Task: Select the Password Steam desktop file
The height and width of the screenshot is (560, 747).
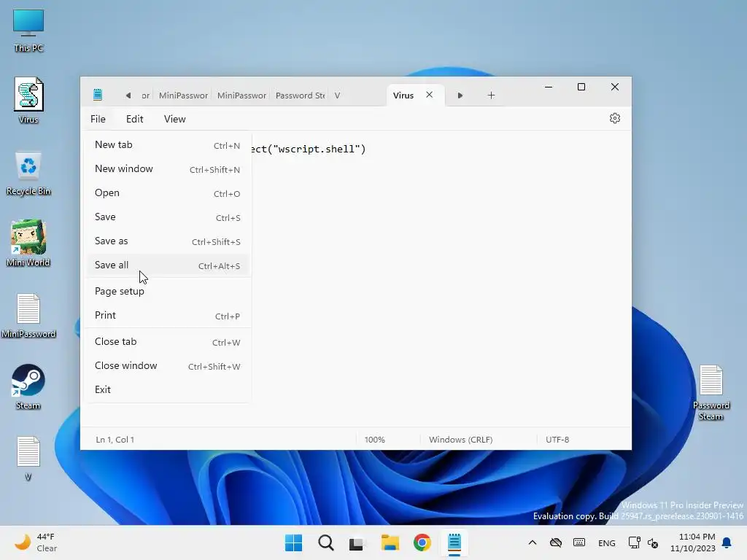Action: (x=711, y=392)
